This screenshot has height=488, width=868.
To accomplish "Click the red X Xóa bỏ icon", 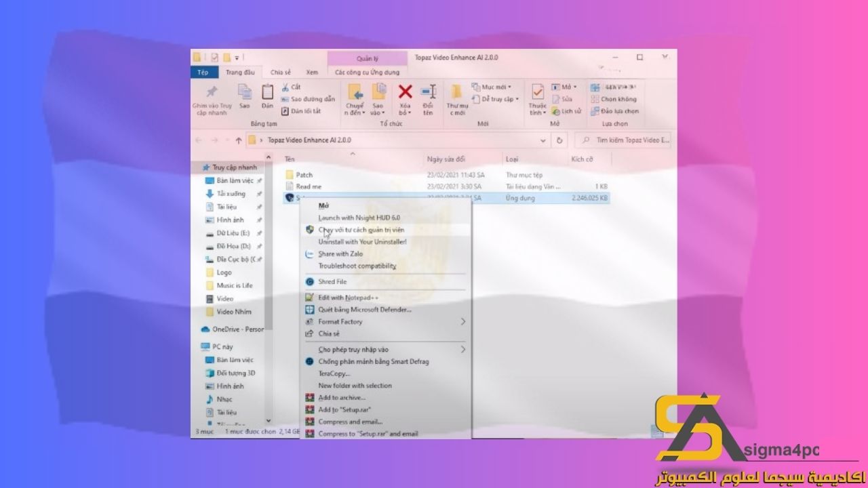I will 406,91.
